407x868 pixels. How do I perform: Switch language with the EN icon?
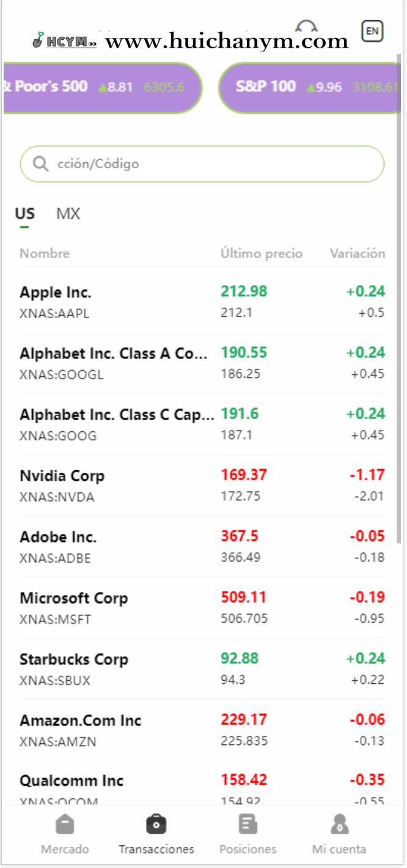pos(372,31)
